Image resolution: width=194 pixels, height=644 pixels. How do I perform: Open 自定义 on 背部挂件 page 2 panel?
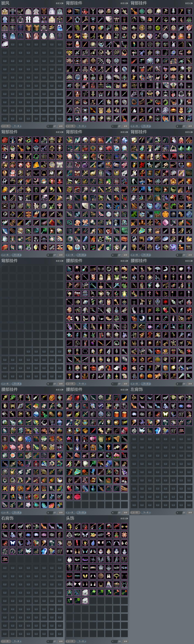189,3
